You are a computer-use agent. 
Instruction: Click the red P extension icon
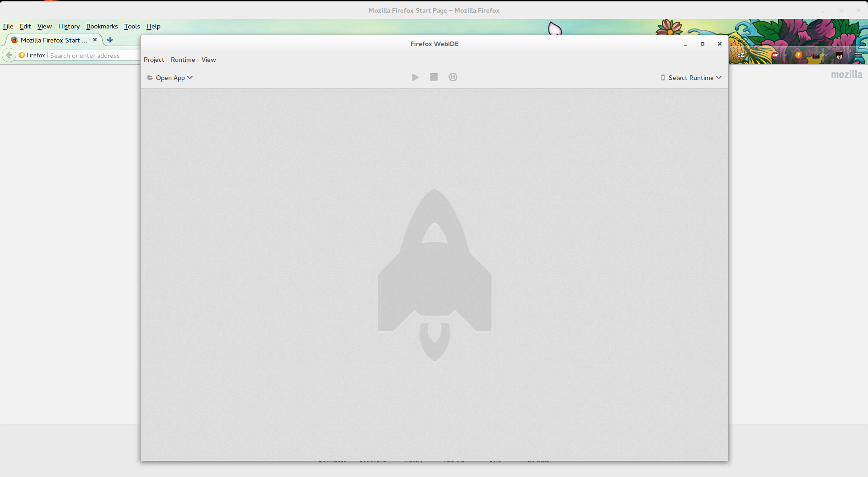[x=816, y=55]
